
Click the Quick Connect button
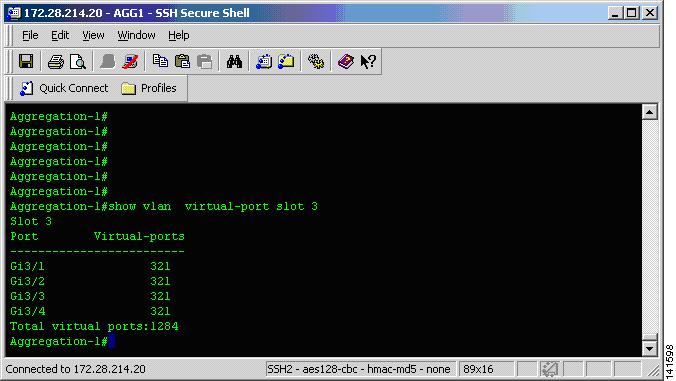click(64, 88)
